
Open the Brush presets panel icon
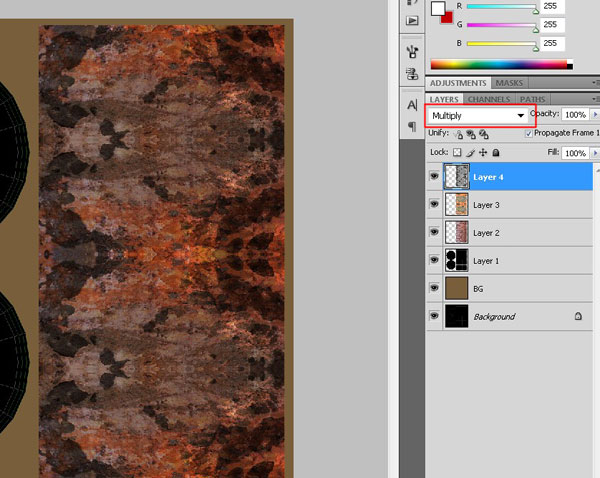(412, 50)
